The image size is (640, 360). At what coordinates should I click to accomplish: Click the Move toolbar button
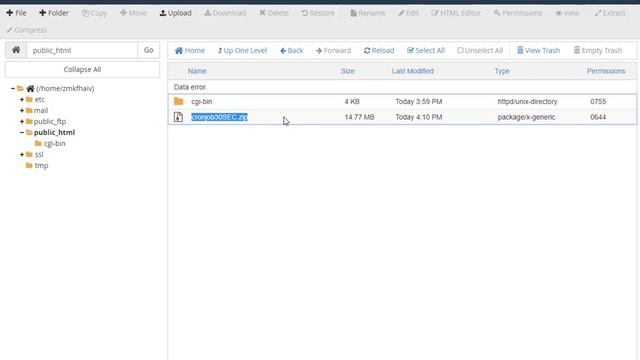coord(133,13)
